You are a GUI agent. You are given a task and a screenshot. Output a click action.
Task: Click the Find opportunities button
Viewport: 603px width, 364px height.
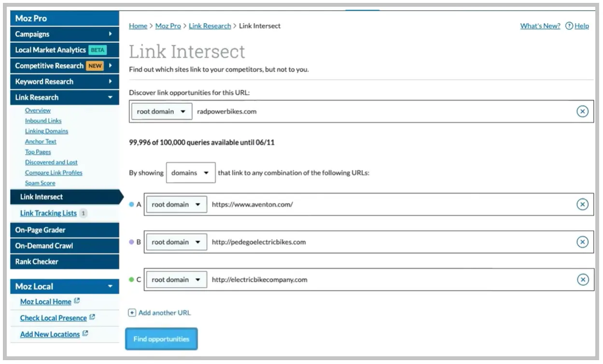[161, 339]
